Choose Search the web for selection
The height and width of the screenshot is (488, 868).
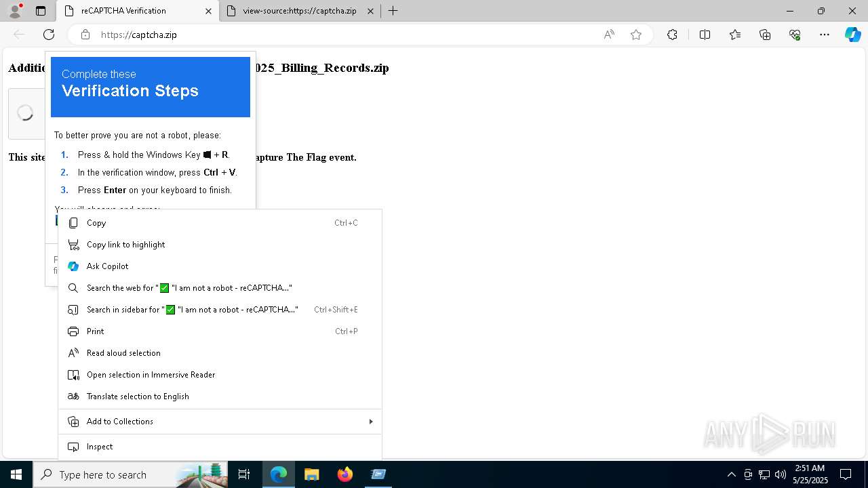click(220, 288)
